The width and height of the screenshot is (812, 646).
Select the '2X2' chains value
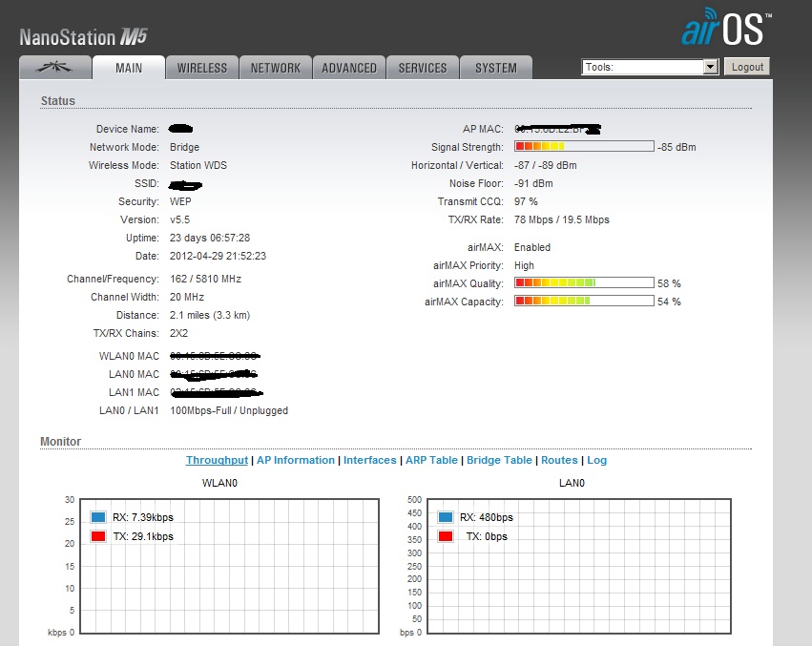(178, 333)
